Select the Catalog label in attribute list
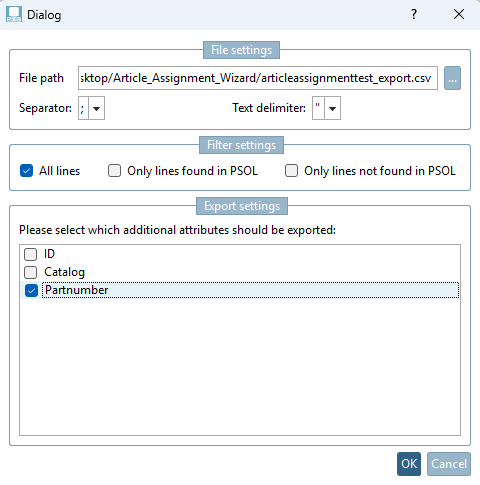Screen dimensions: 480x485 (x=64, y=272)
